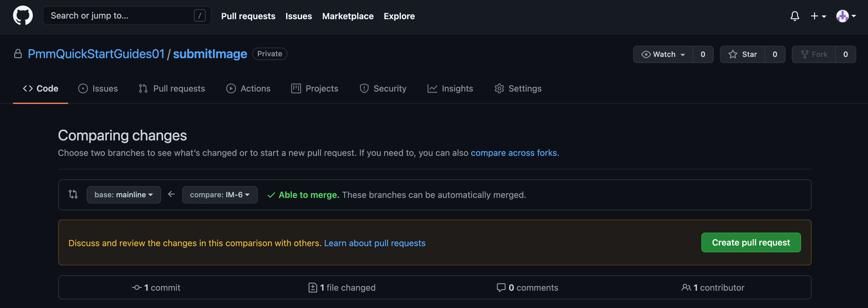This screenshot has height=308, width=868.
Task: Click the slash shortcut icon in search
Action: point(200,16)
